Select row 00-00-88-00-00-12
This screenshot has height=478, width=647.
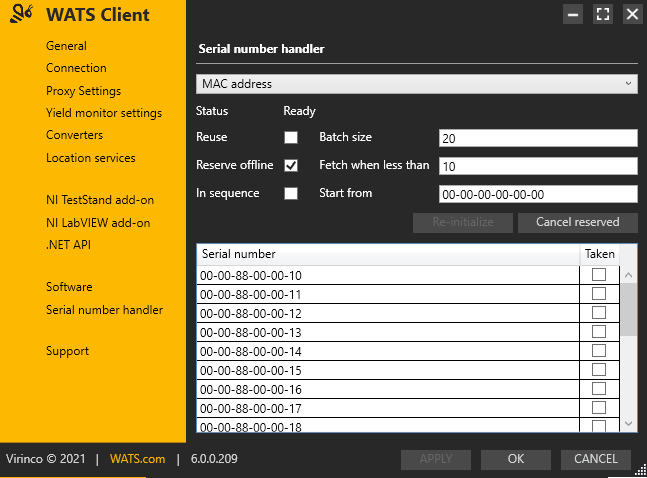coord(388,313)
